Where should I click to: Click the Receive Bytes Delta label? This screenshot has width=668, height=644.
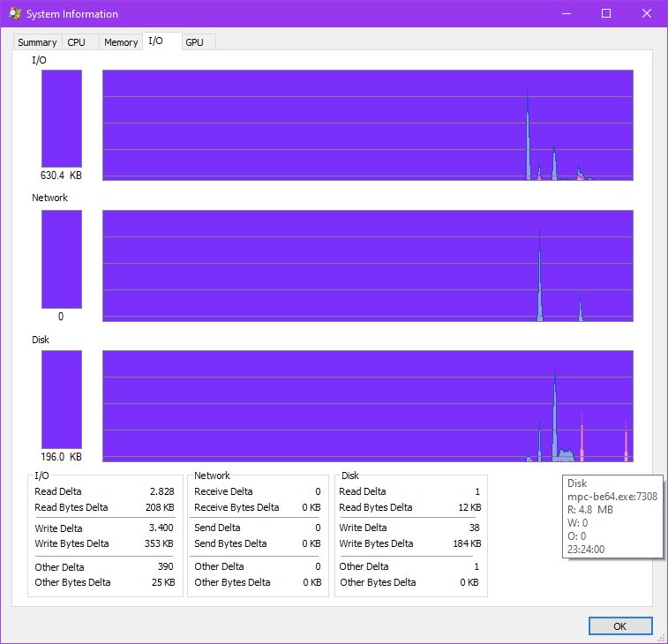click(236, 507)
